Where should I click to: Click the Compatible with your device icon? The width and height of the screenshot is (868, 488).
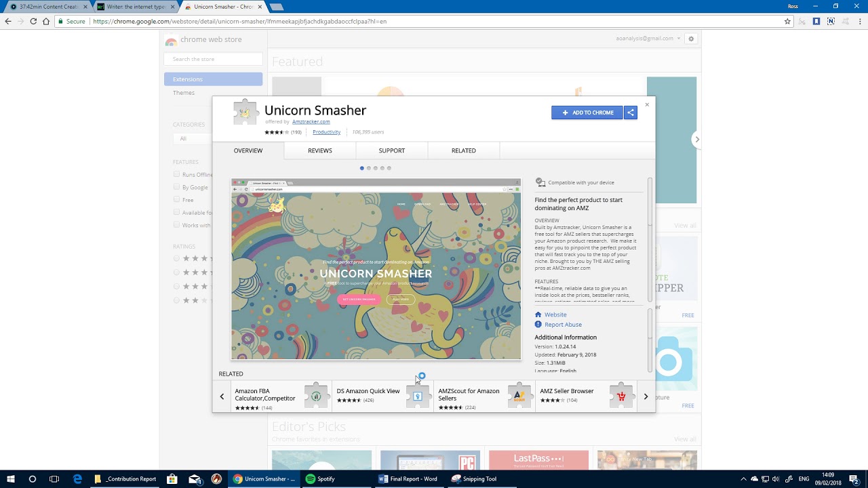click(540, 182)
